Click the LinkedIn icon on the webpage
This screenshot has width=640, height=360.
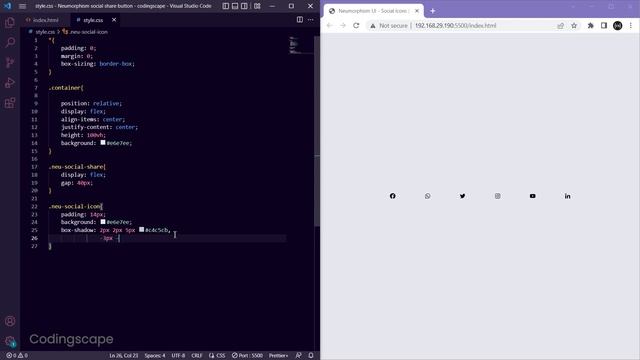click(567, 196)
